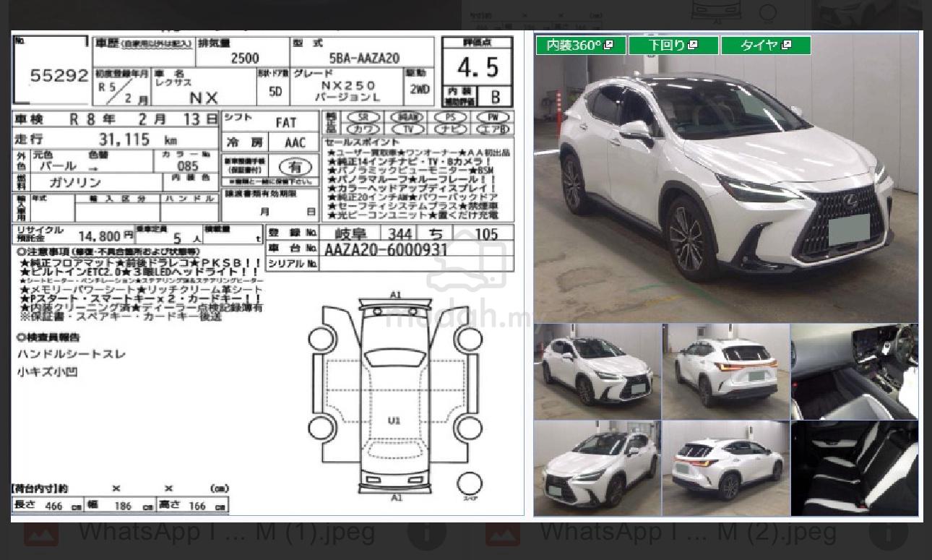
Task: Click the grade text NX250
Action: [x=348, y=85]
